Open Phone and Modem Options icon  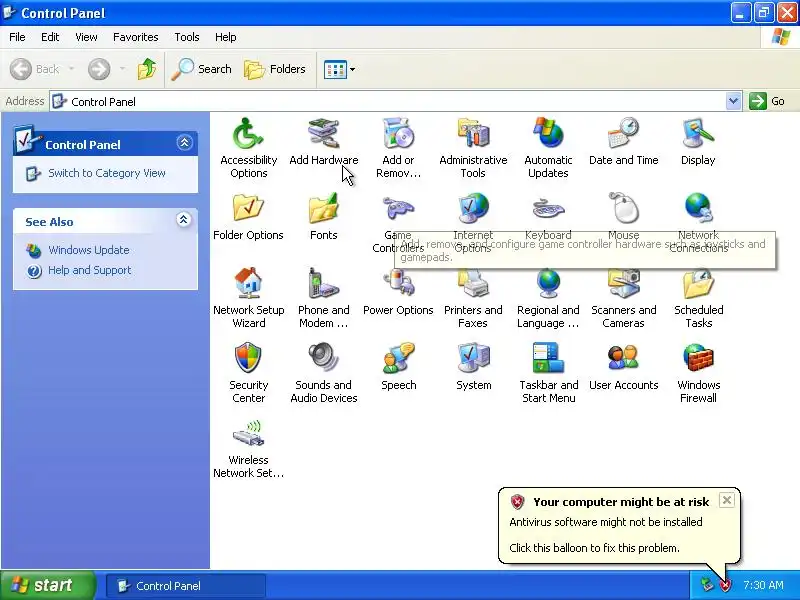pyautogui.click(x=323, y=284)
